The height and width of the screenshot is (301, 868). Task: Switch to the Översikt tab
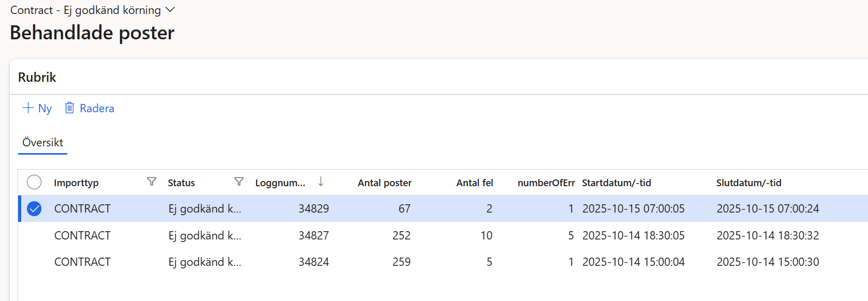click(42, 143)
